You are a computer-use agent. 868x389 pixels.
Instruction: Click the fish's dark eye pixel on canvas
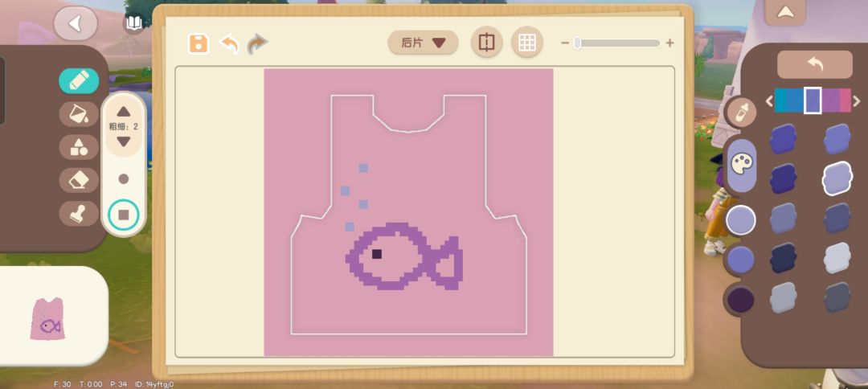377,254
